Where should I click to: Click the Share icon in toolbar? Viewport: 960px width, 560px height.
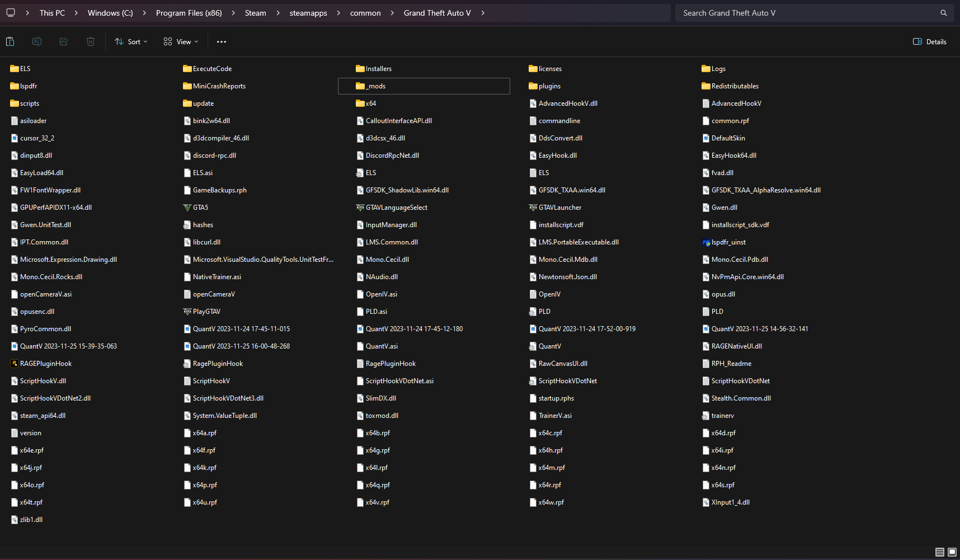tap(64, 41)
